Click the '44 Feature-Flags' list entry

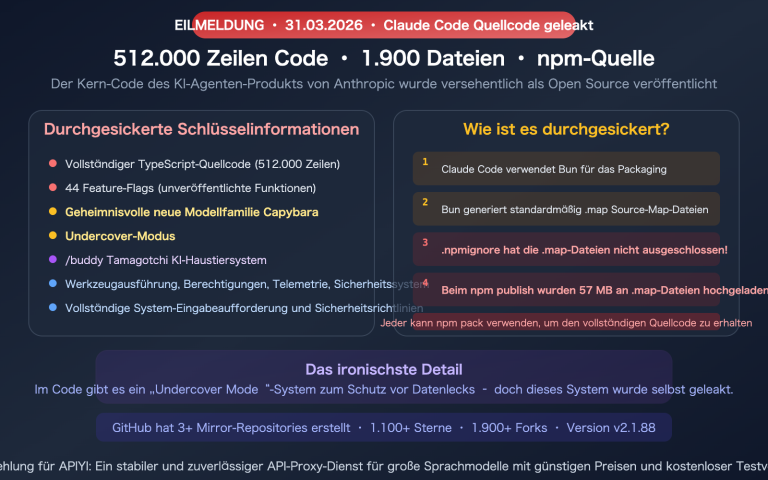[191, 188]
